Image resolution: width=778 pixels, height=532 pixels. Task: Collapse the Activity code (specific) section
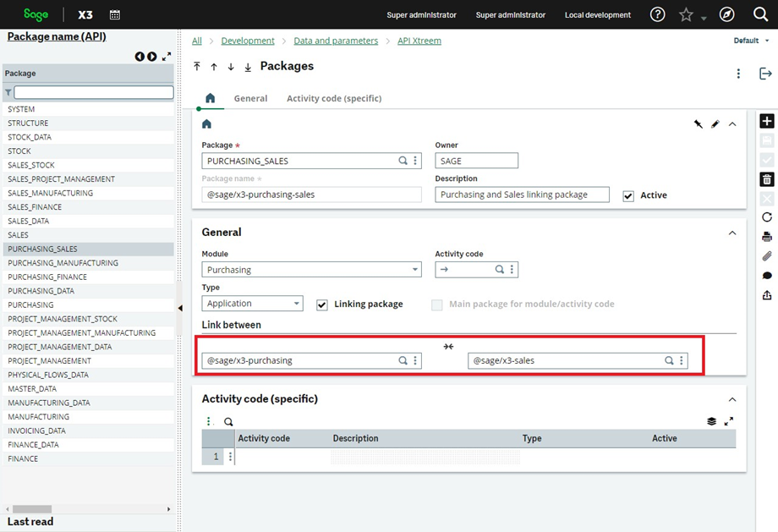pyautogui.click(x=732, y=399)
